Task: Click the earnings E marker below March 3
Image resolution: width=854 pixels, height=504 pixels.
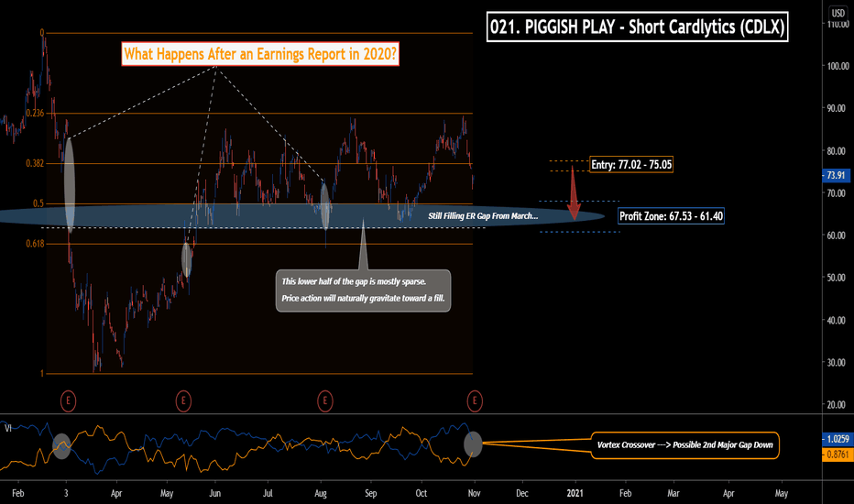Action: tap(68, 401)
